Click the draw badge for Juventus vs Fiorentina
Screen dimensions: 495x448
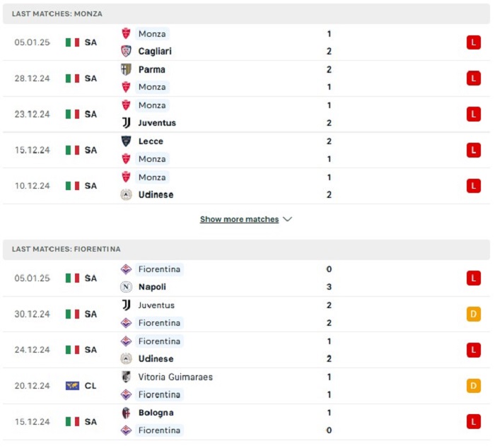474,314
